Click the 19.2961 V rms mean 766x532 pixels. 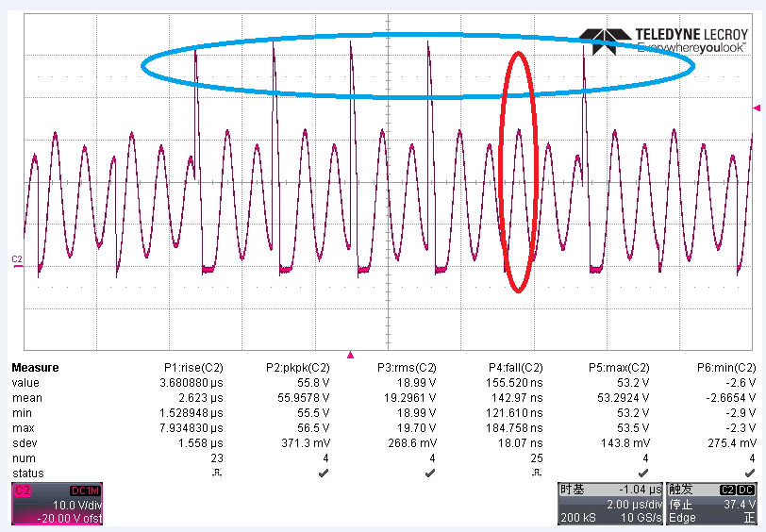click(x=410, y=398)
